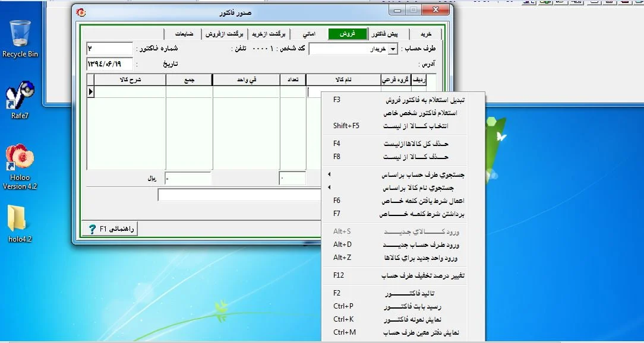Viewport: 644px width, 343px height.
Task: Switch to the ضایعات tab
Action: coord(184,34)
